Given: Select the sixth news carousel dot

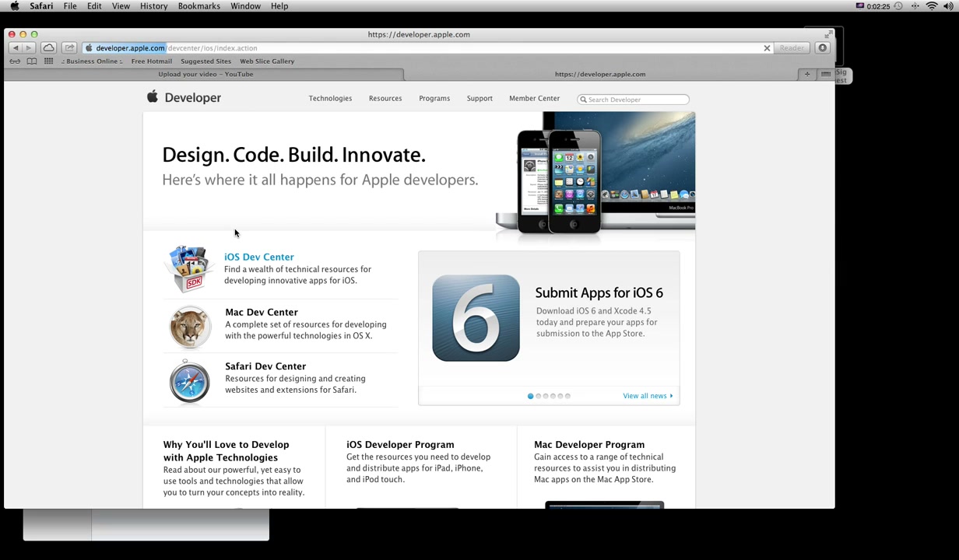Looking at the screenshot, I should (x=567, y=397).
